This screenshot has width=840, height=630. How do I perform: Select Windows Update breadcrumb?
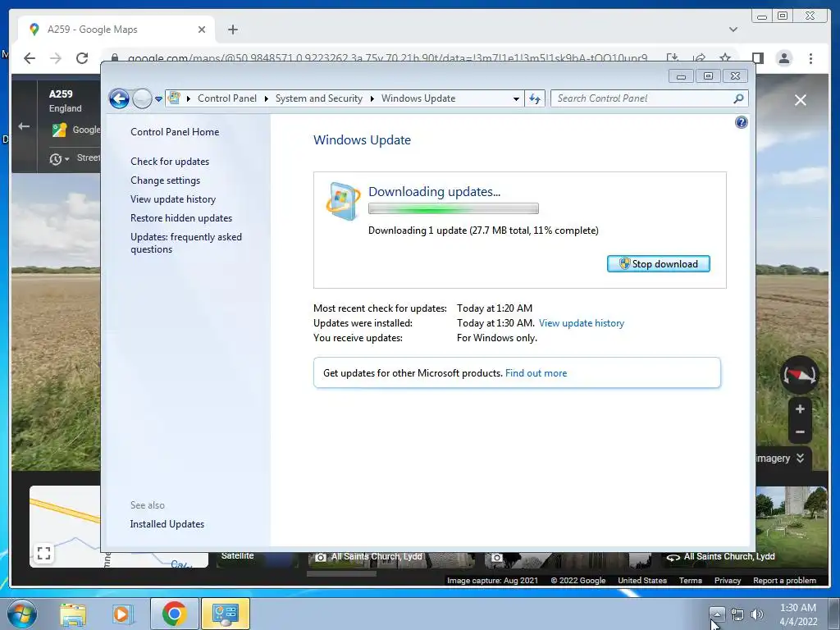click(418, 98)
